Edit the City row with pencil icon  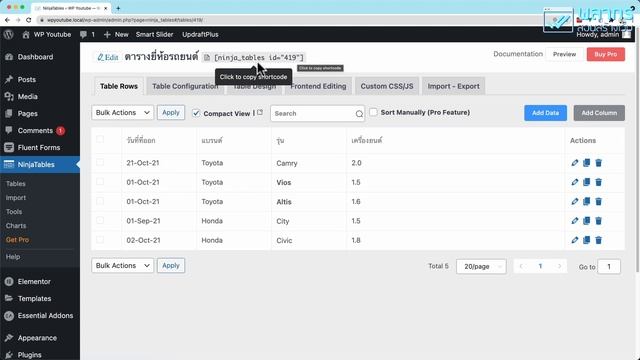click(575, 221)
